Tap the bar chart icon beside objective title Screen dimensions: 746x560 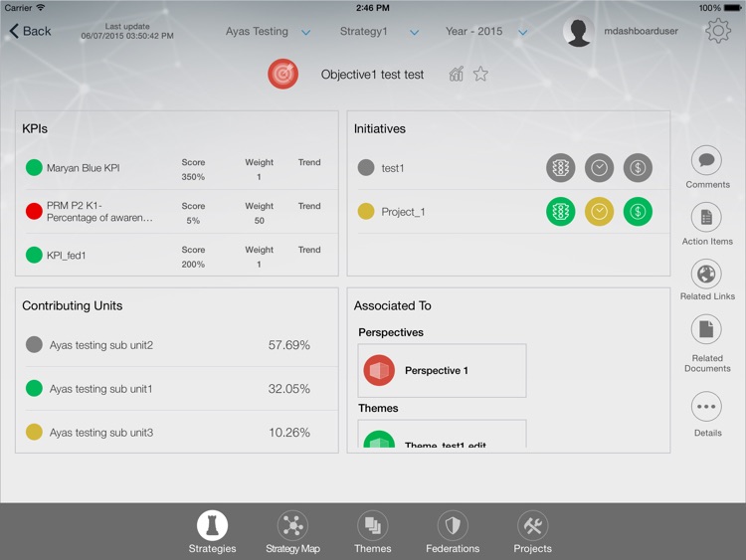point(457,74)
